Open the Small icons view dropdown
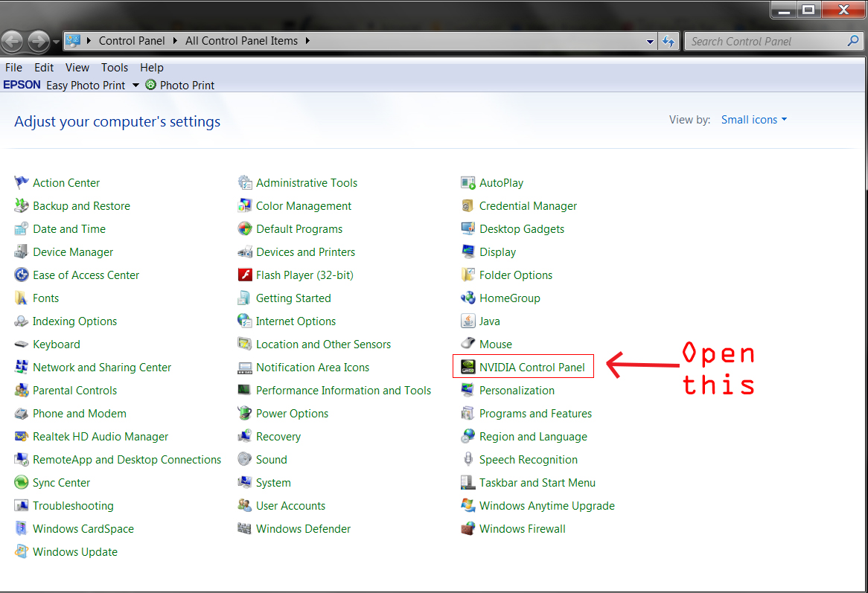This screenshot has height=593, width=868. point(754,120)
